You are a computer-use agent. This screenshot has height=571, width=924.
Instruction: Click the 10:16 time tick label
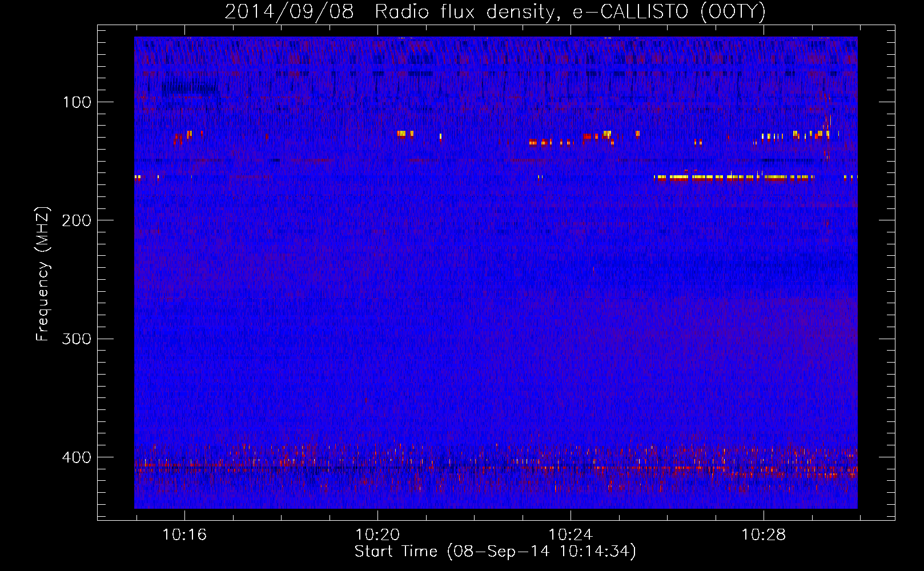tap(184, 535)
